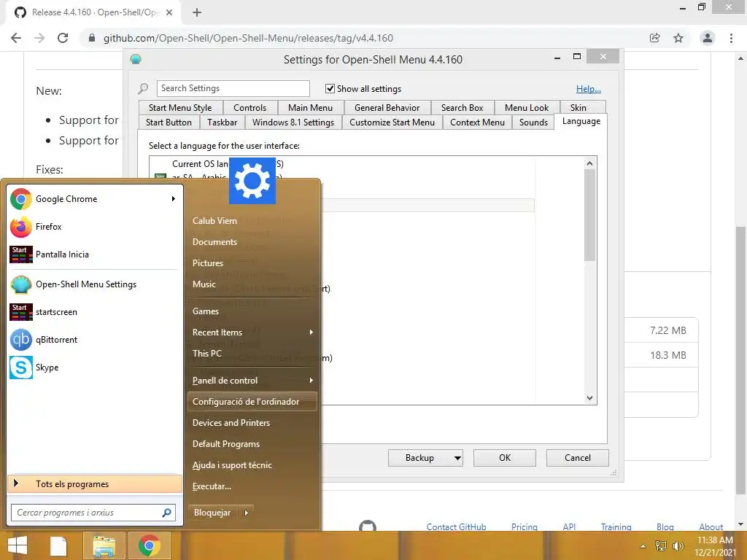Open Pantalla Inicia start menu entry

pos(95,254)
